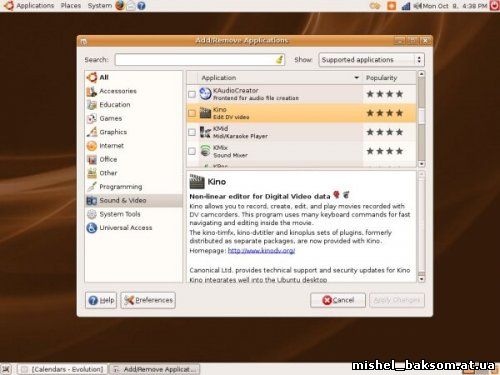Choose the Graphics category icon

click(92, 132)
